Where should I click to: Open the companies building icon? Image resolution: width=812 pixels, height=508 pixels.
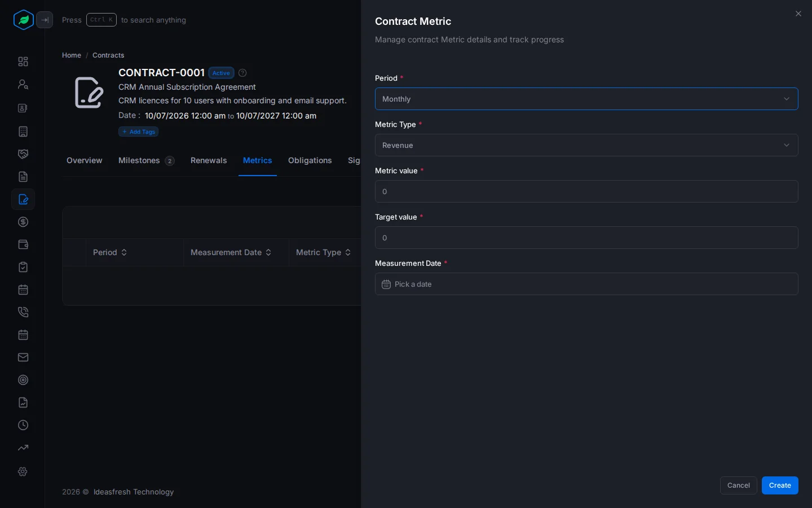23,132
